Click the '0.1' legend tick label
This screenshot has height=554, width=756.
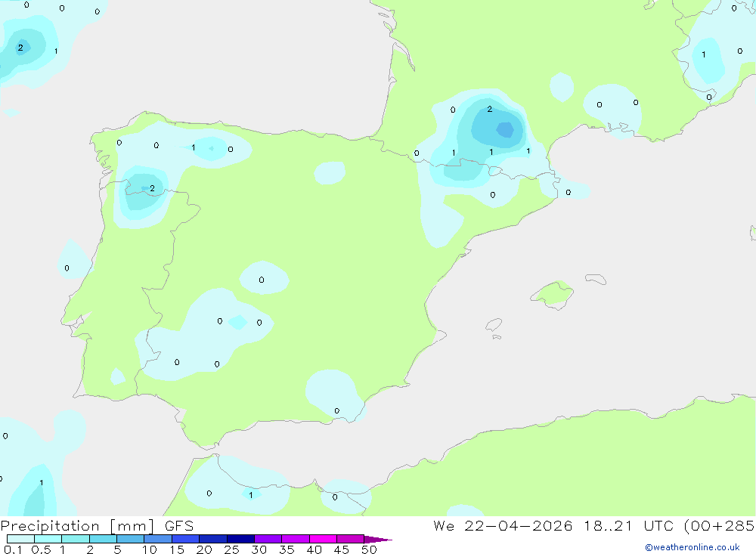pyautogui.click(x=13, y=549)
